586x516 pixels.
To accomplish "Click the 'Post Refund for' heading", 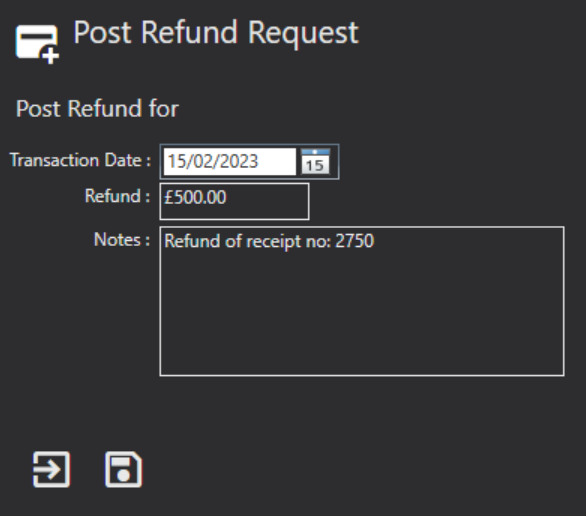I will tap(97, 109).
